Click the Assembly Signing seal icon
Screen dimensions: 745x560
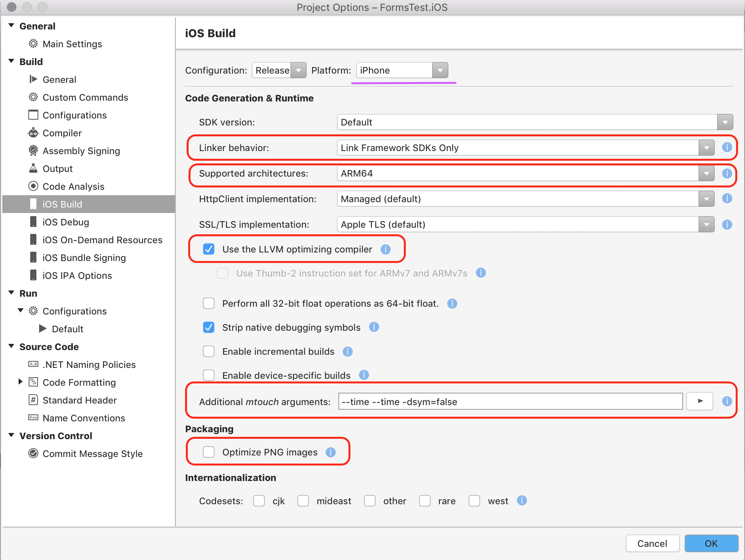pos(34,151)
